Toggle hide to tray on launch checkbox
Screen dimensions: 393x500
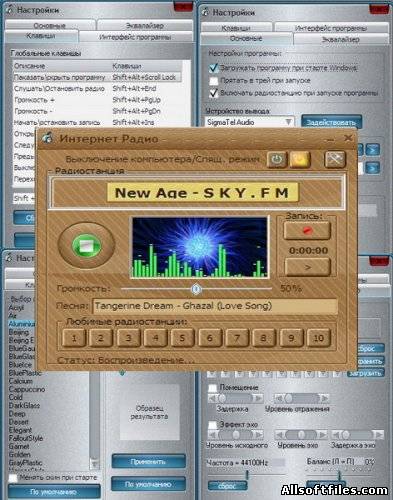click(x=213, y=80)
